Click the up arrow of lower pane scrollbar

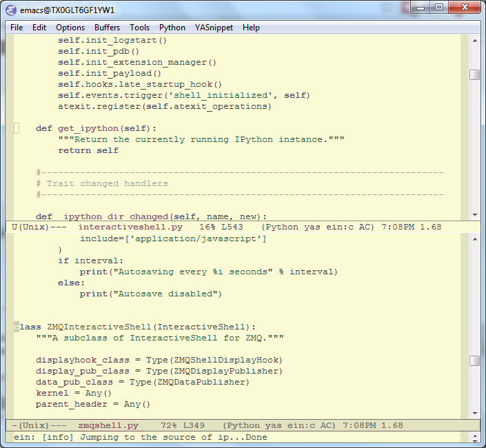(x=475, y=239)
